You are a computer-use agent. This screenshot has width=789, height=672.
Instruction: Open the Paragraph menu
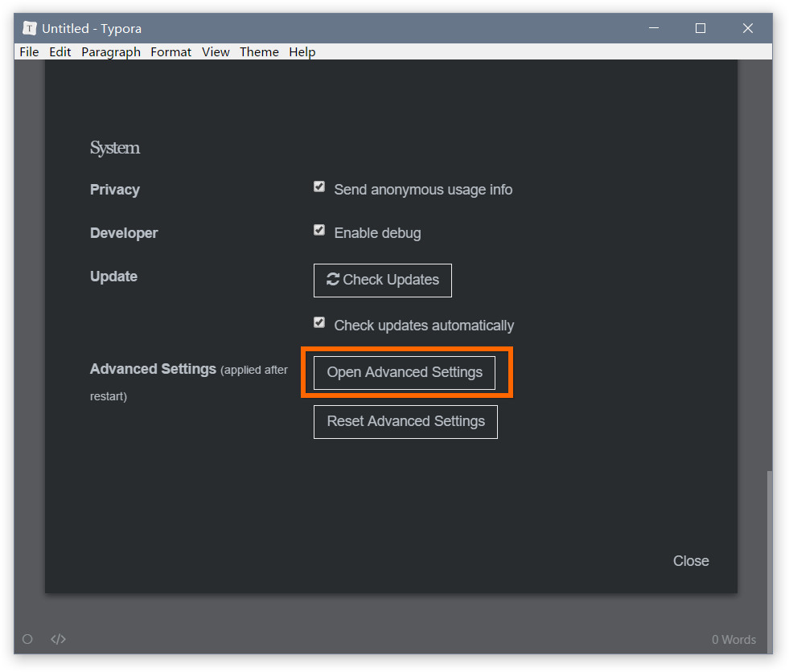[x=111, y=51]
